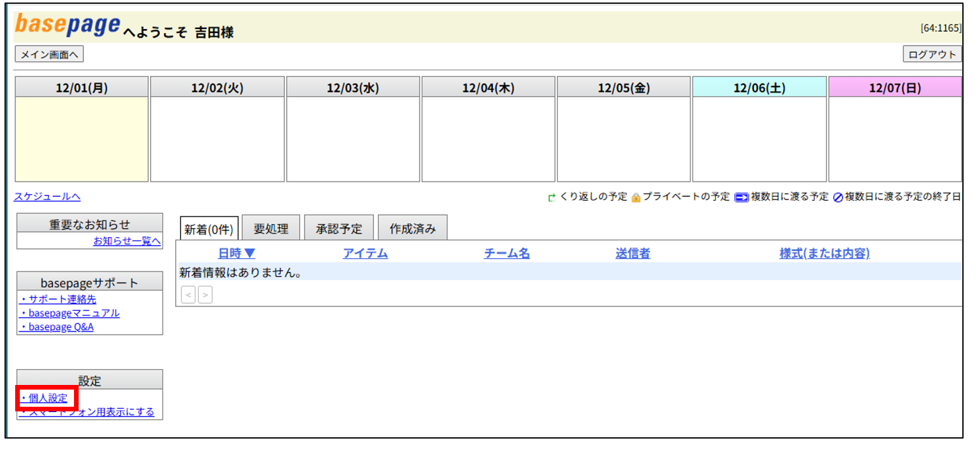Image resolution: width=980 pixels, height=451 pixels.
Task: Open the schedule link (スケジュールへ)
Action: click(48, 197)
